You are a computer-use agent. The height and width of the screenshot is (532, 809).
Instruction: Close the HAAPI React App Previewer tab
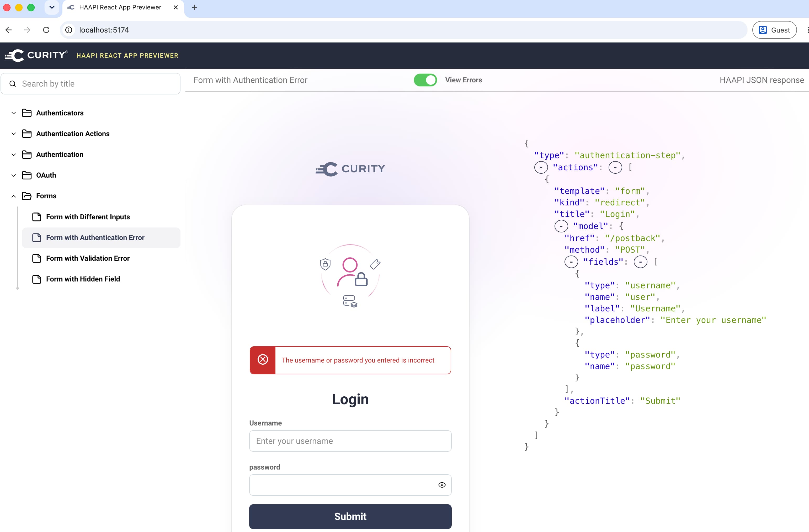click(x=176, y=8)
